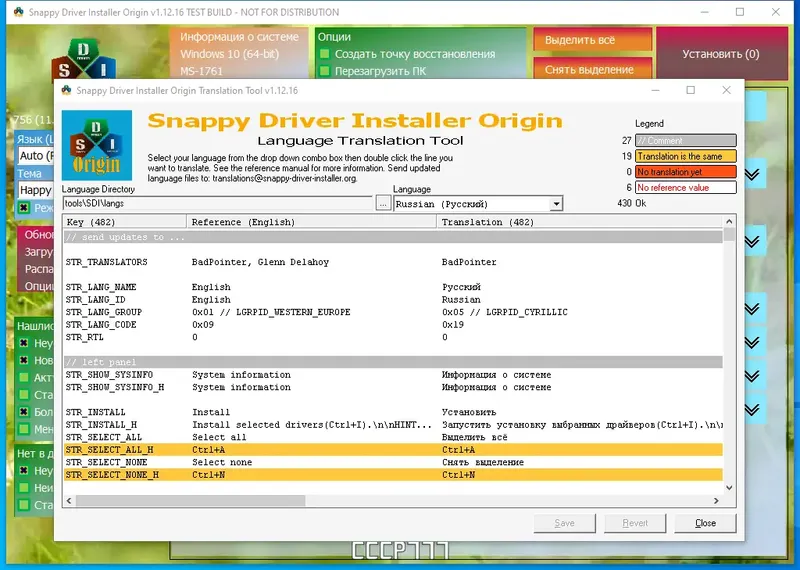
Task: Select the highlighted STR_SELECT_ALL_H row
Action: pyautogui.click(x=393, y=450)
